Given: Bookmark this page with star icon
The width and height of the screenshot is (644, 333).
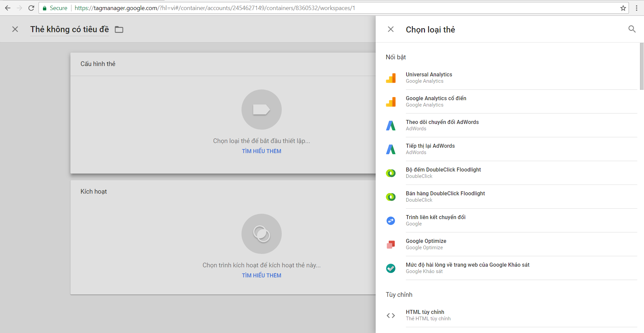Looking at the screenshot, I should click(x=623, y=8).
